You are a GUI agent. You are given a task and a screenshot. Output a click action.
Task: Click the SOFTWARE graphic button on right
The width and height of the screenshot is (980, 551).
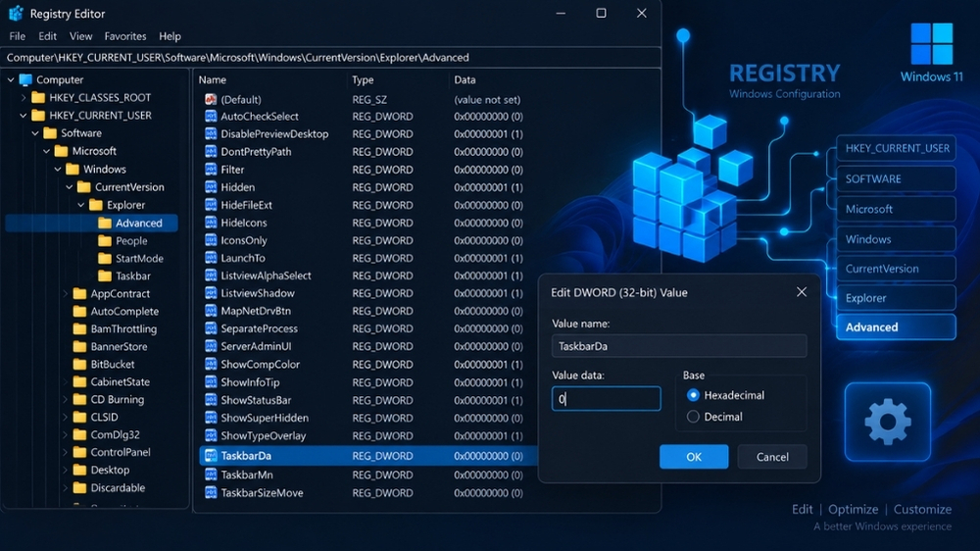(x=896, y=178)
